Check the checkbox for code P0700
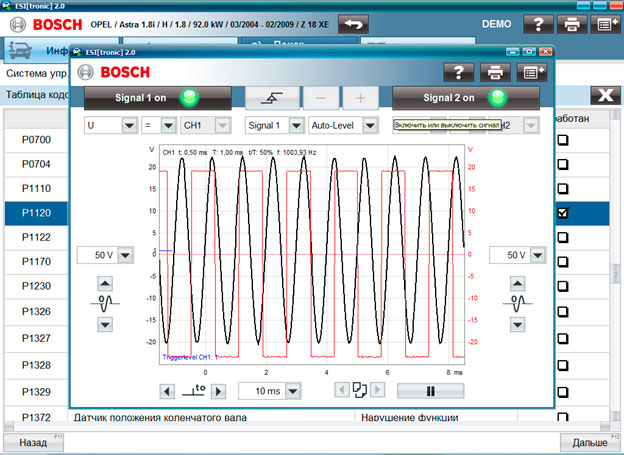The height and width of the screenshot is (455, 624). point(563,142)
